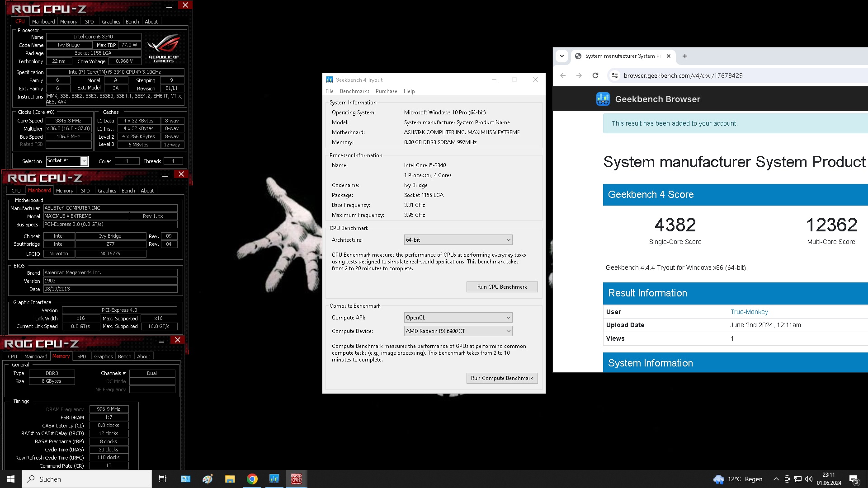Minimize the top ROG CPU-Z window
Screen dimensions: 868x488
pyautogui.click(x=169, y=7)
